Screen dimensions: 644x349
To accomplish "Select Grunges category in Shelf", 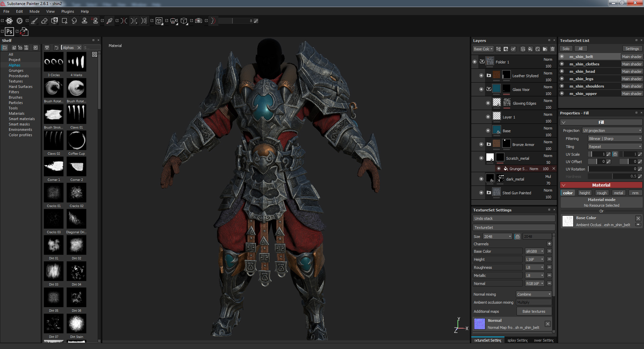I will point(16,70).
